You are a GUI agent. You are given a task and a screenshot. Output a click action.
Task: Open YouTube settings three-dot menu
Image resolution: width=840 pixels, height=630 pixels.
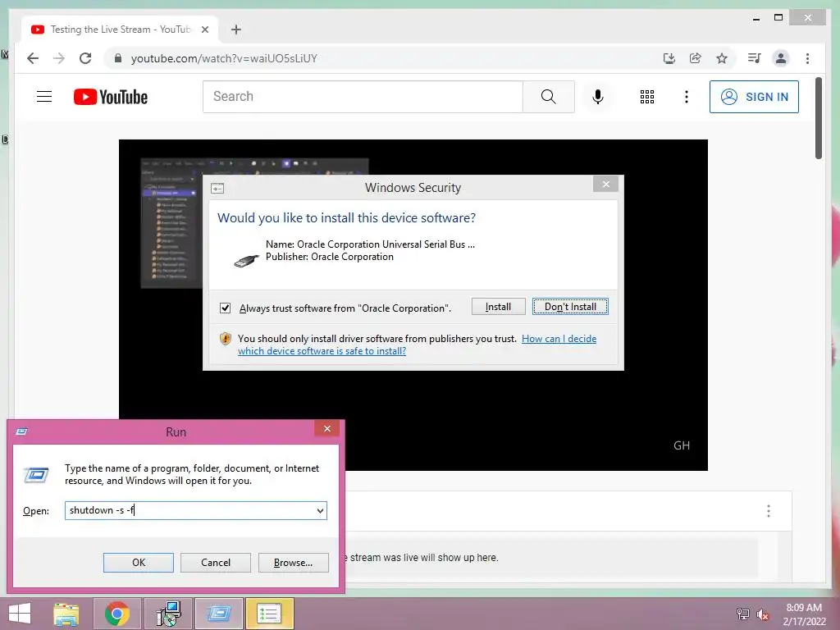(687, 97)
